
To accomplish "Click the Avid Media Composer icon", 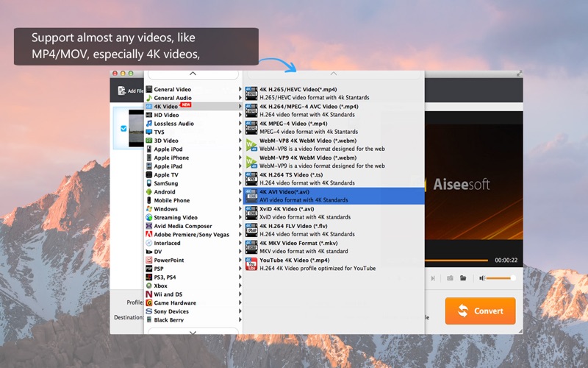I will pyautogui.click(x=149, y=226).
